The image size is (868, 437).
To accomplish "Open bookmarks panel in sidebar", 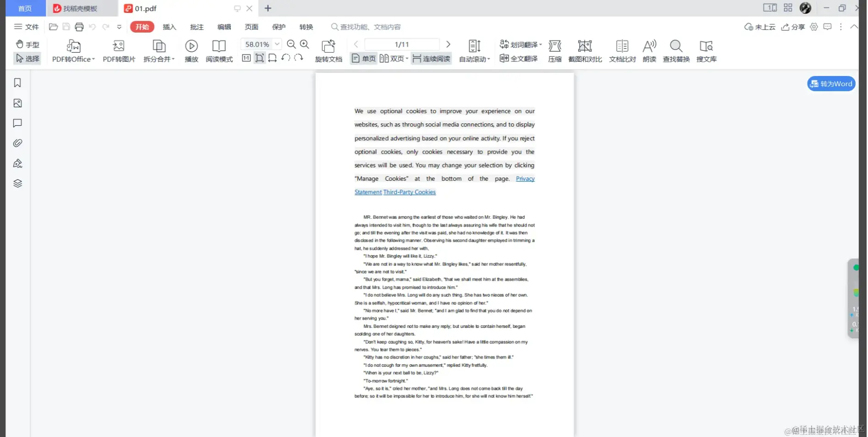I will 17,83.
